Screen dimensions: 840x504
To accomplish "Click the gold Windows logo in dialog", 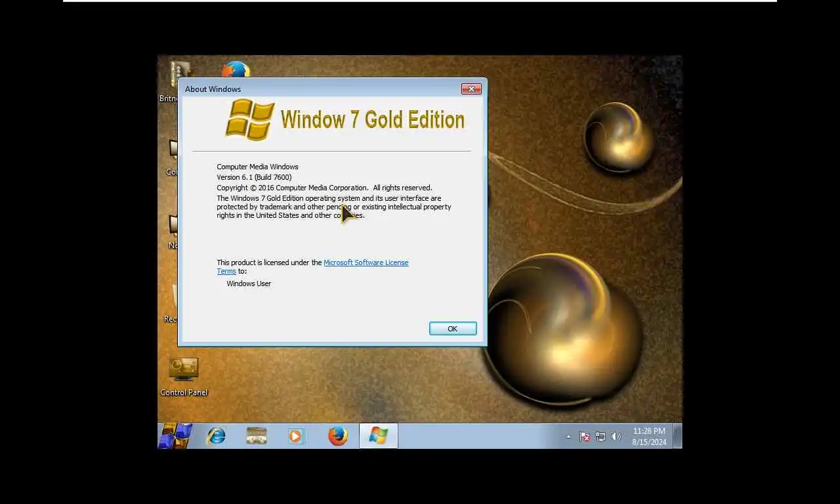I will click(250, 119).
